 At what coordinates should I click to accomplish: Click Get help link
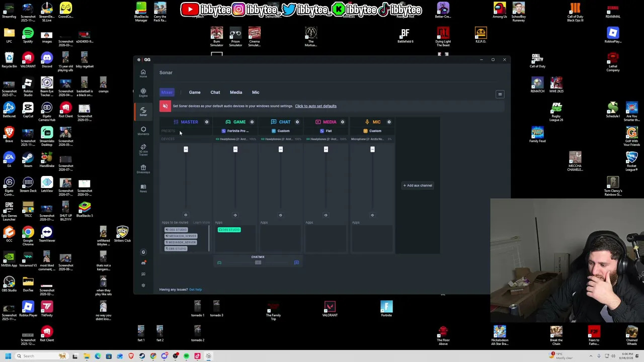[195, 290]
